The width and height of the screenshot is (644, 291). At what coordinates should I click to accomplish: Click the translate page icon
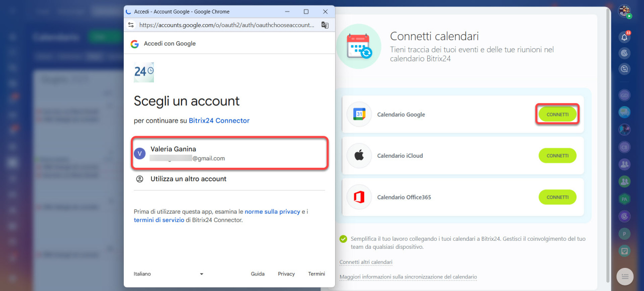point(325,25)
